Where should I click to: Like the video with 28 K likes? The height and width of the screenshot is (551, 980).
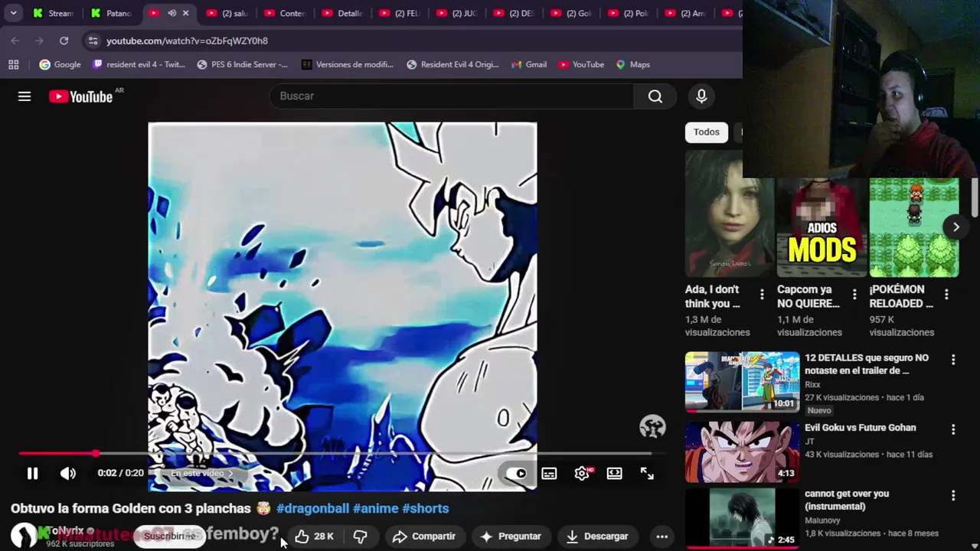(x=315, y=536)
